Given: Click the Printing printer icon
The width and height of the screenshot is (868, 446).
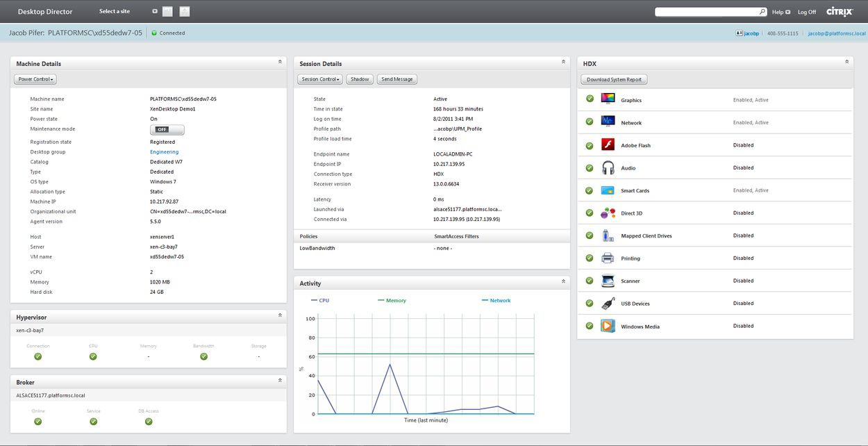Looking at the screenshot, I should coord(608,258).
